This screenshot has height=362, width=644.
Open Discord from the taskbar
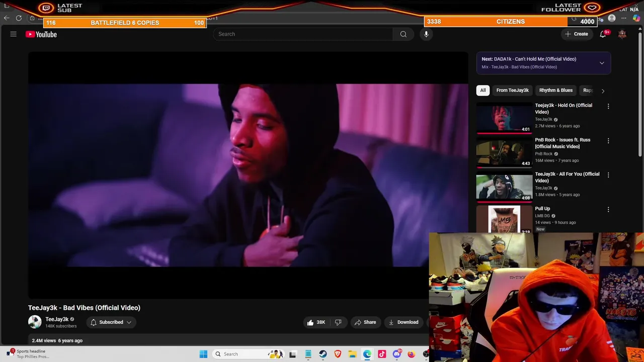point(397,354)
